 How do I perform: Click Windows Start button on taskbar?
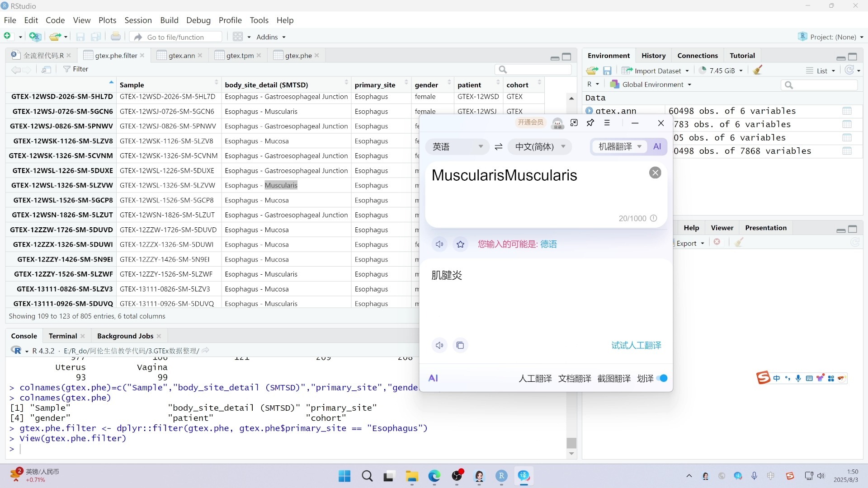click(344, 476)
